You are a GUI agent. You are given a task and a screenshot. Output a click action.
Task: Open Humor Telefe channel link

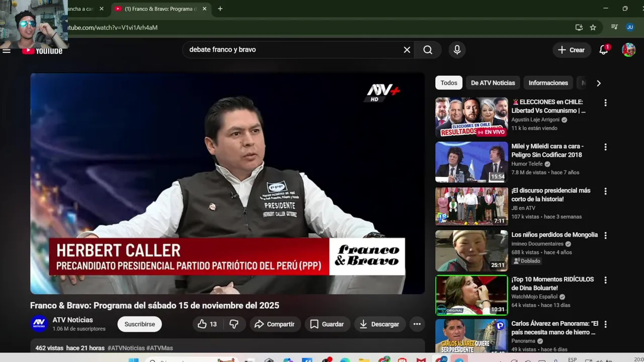[x=528, y=164]
